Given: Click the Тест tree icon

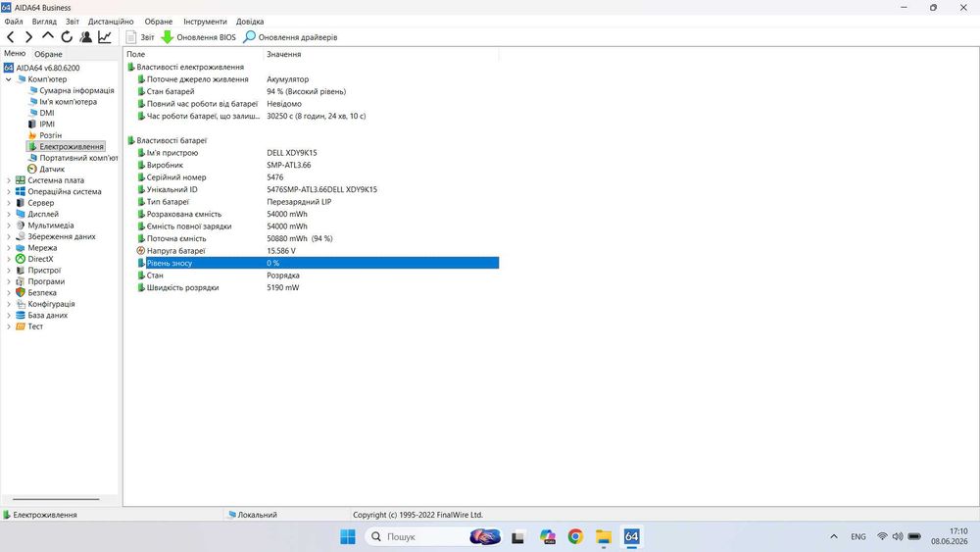Looking at the screenshot, I should (x=20, y=326).
